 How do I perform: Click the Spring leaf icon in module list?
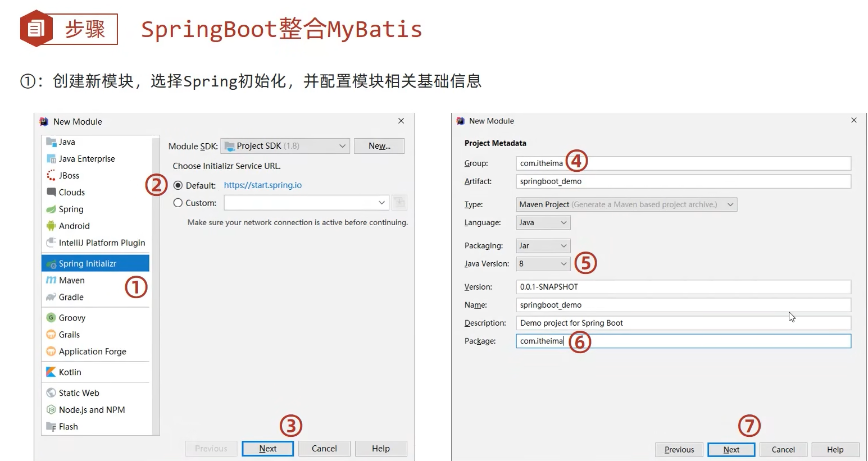tap(51, 209)
